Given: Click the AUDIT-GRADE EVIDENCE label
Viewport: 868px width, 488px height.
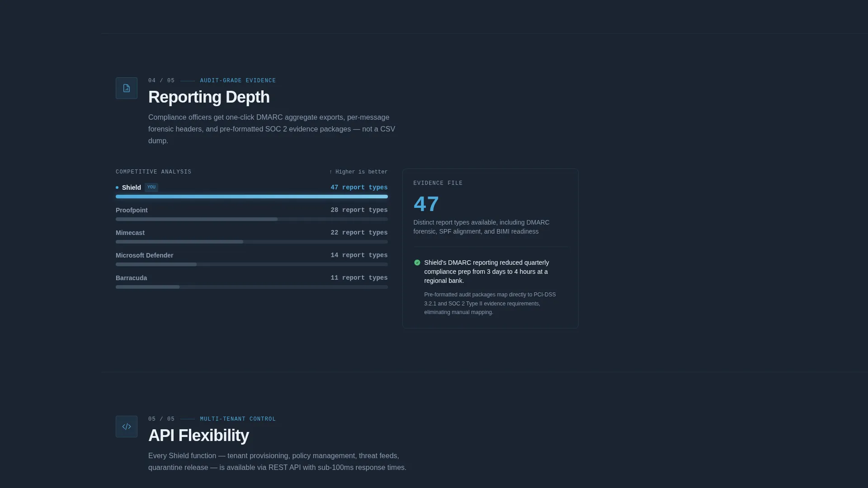Looking at the screenshot, I should (238, 81).
